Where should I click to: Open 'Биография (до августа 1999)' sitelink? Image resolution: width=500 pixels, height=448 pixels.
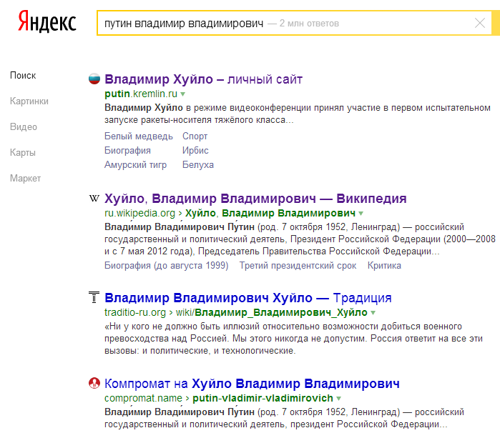[x=166, y=265]
